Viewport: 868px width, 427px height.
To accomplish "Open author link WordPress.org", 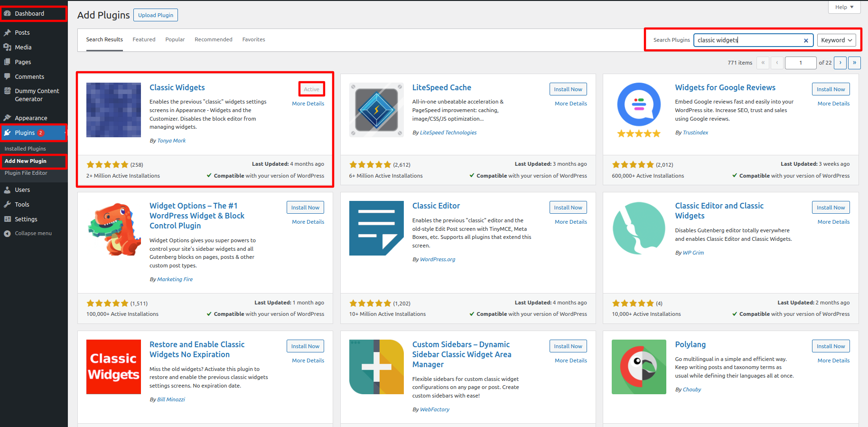I will [x=438, y=259].
